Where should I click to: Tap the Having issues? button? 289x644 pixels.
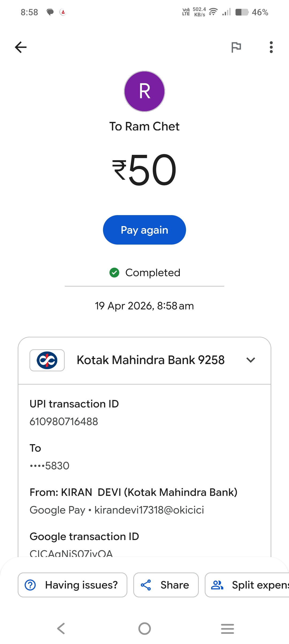click(x=73, y=585)
